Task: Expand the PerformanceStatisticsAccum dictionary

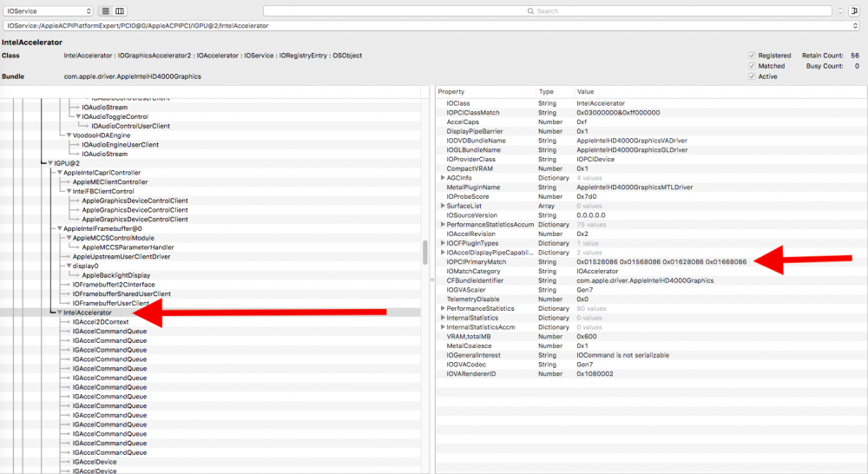Action: pos(443,224)
